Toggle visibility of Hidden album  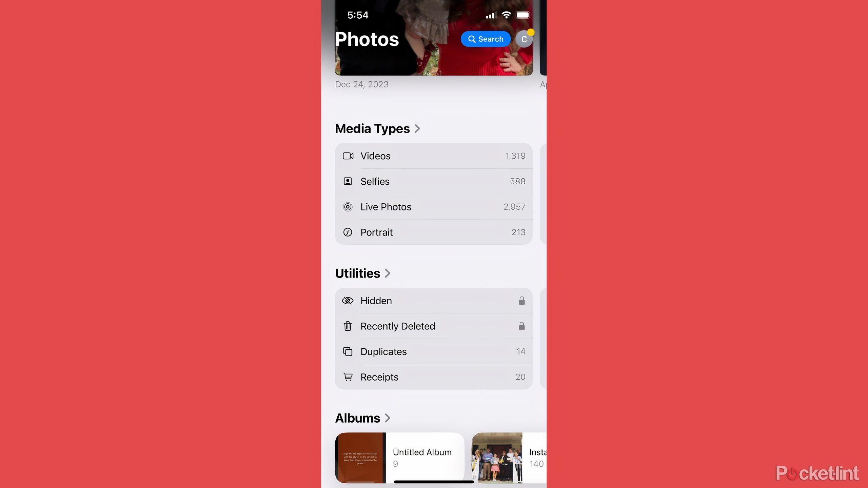[x=433, y=300]
